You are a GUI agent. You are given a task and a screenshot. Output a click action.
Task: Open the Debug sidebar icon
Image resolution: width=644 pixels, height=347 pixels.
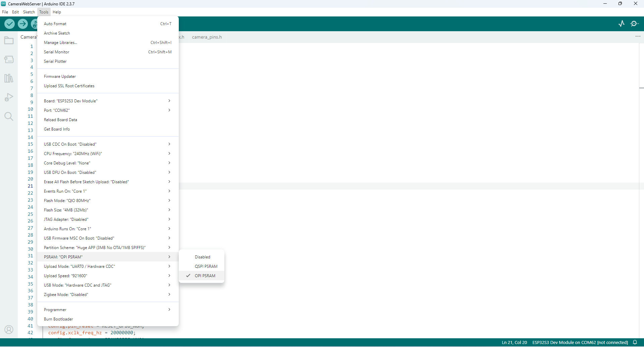point(9,97)
